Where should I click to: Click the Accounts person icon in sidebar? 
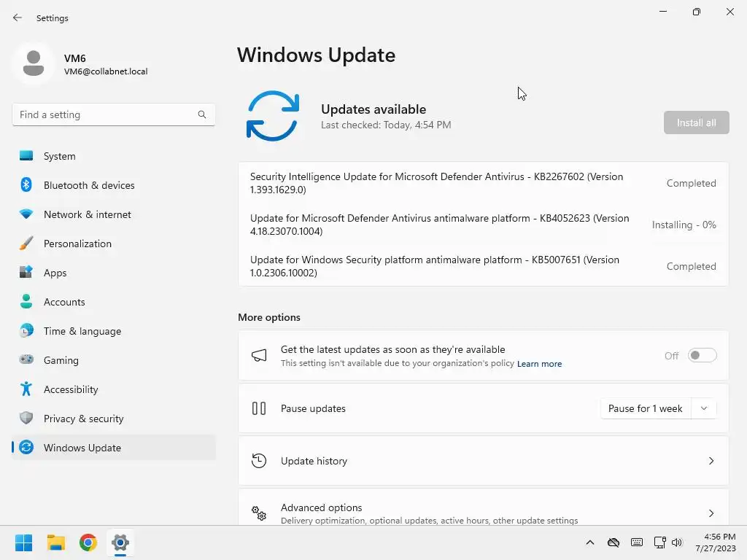tap(26, 301)
